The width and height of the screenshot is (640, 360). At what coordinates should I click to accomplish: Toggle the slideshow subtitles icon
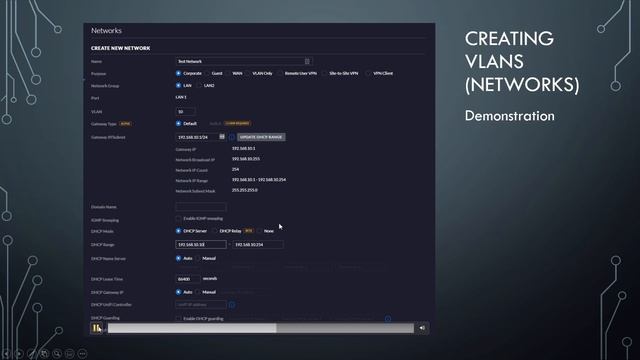tap(70, 353)
